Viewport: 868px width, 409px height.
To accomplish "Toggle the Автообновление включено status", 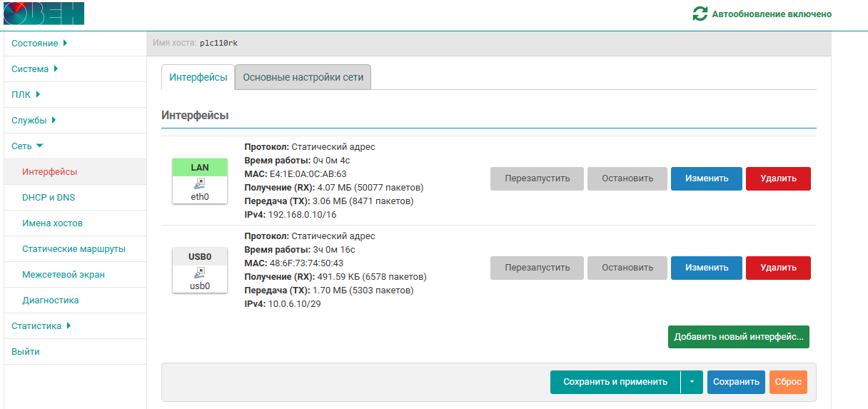I will 772,14.
